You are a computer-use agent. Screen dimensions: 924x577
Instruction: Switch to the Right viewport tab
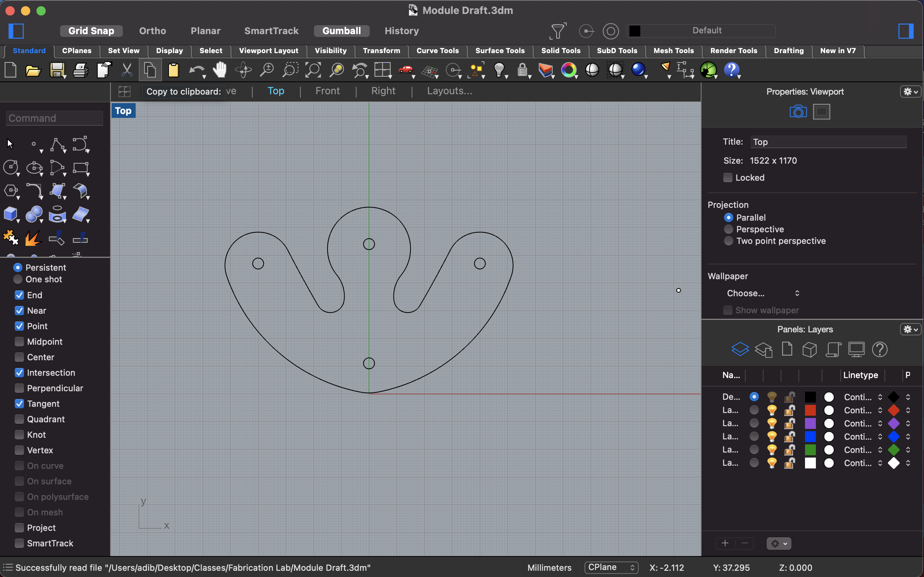coord(382,91)
